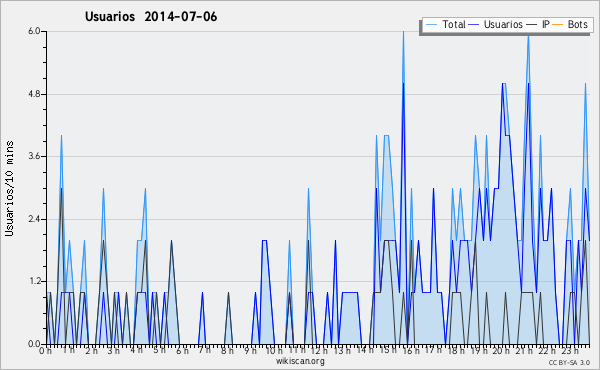600x370 pixels.
Task: Click the '21 h' x-axis label
Action: click(524, 350)
